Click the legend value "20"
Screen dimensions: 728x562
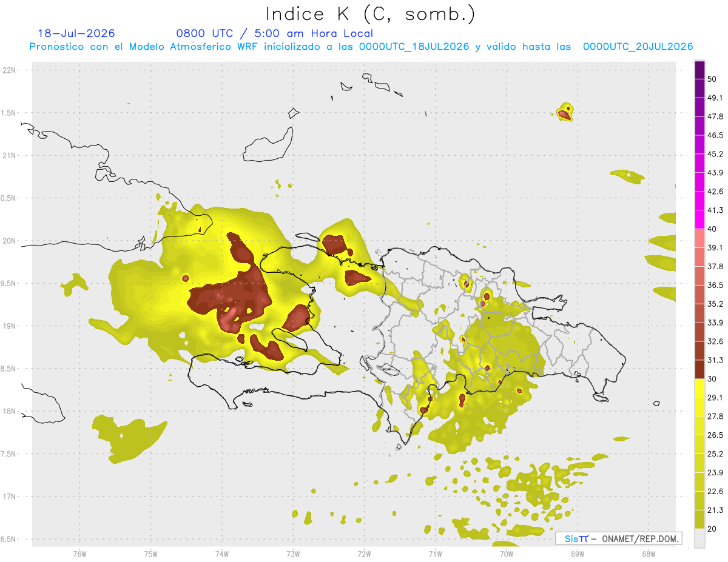pos(712,529)
